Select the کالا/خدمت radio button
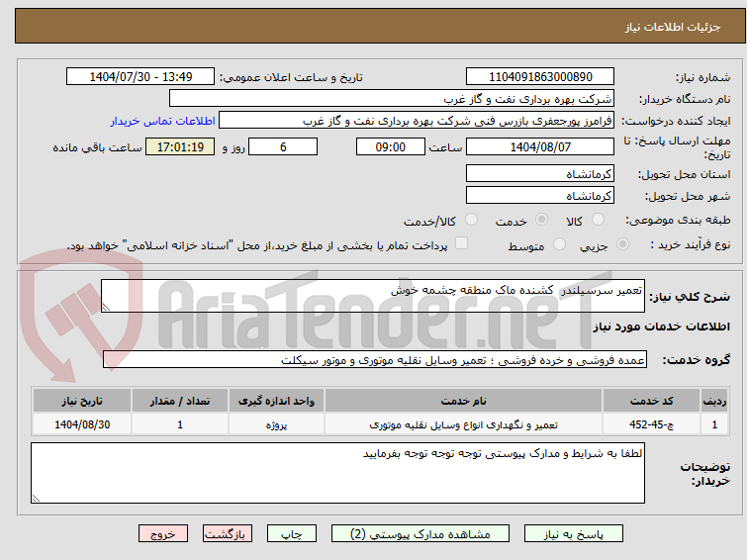Viewport: 747px width, 560px height. tap(471, 220)
